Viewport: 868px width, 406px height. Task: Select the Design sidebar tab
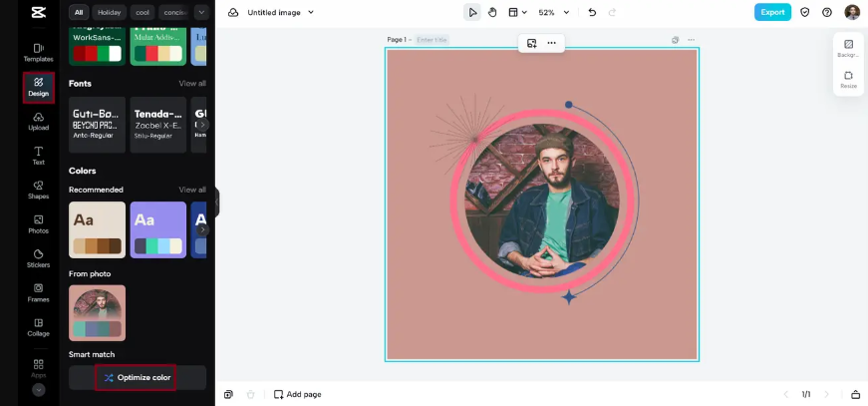(x=38, y=88)
